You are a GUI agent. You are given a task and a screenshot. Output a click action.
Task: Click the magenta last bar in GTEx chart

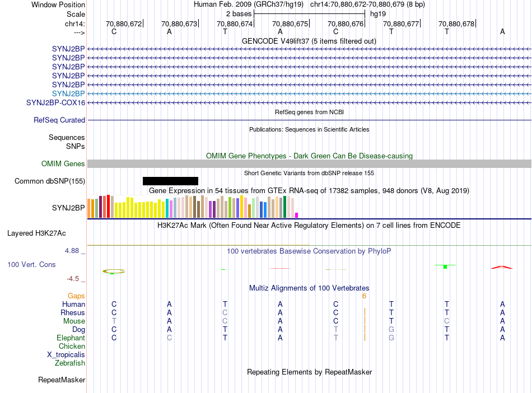[297, 216]
